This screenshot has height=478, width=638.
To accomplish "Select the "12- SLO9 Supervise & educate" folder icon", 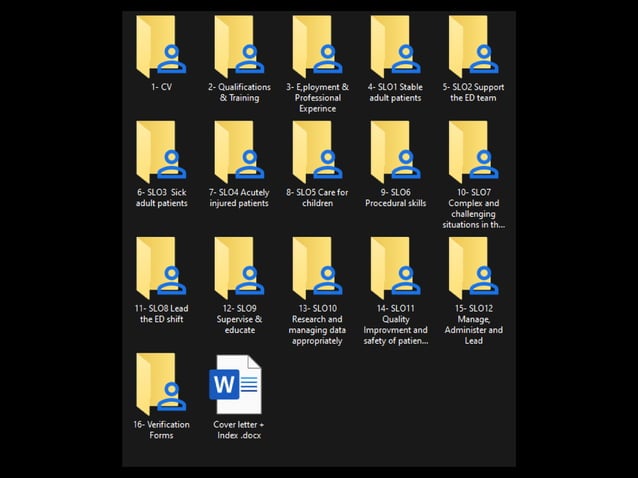I will [239, 268].
